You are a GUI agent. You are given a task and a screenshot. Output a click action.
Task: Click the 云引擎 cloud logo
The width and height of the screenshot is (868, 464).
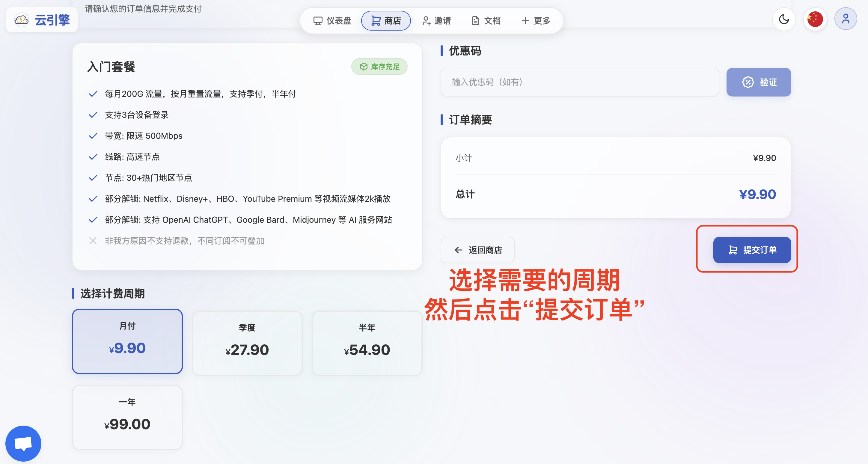(42, 20)
